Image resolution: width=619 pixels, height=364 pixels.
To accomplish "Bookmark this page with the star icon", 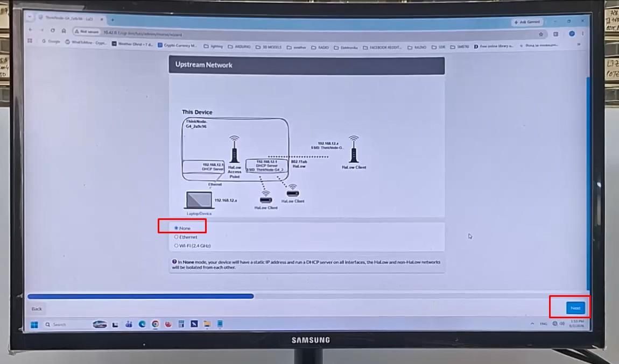I will [x=541, y=34].
